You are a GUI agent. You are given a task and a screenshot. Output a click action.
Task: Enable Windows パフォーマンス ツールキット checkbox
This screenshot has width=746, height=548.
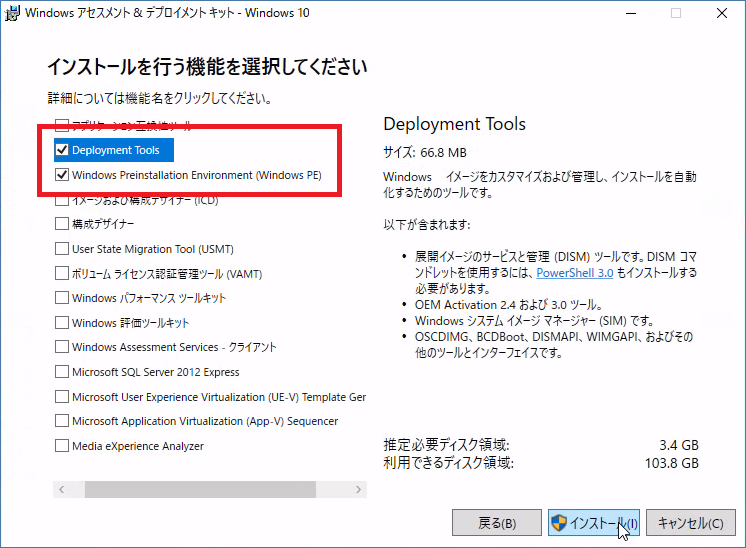62,298
